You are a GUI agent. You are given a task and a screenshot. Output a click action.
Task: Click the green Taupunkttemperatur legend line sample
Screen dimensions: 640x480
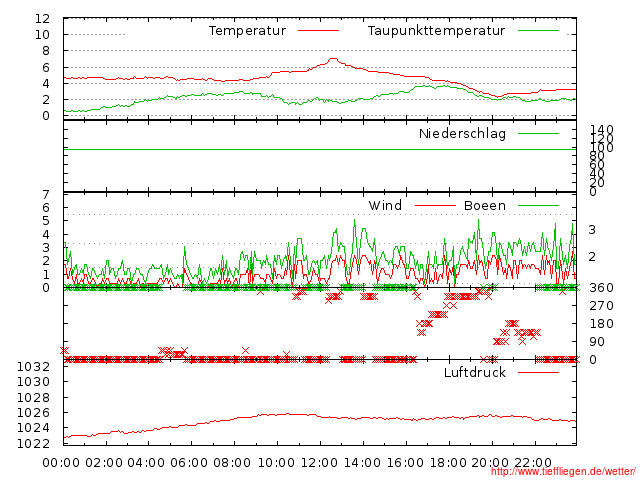point(538,31)
